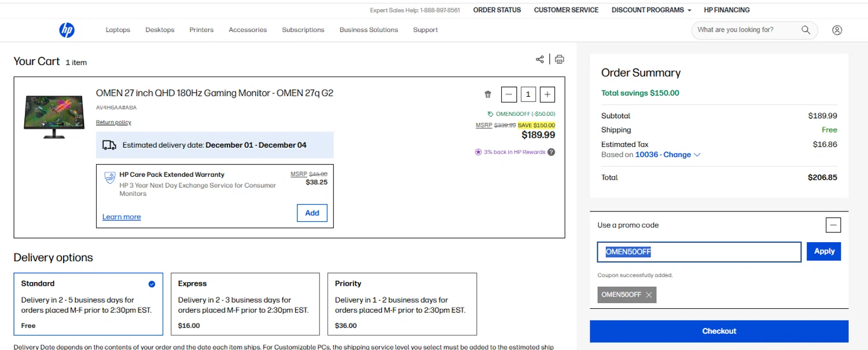Image resolution: width=868 pixels, height=350 pixels.
Task: Click the 3% back in HP Rewards text
Action: point(515,152)
